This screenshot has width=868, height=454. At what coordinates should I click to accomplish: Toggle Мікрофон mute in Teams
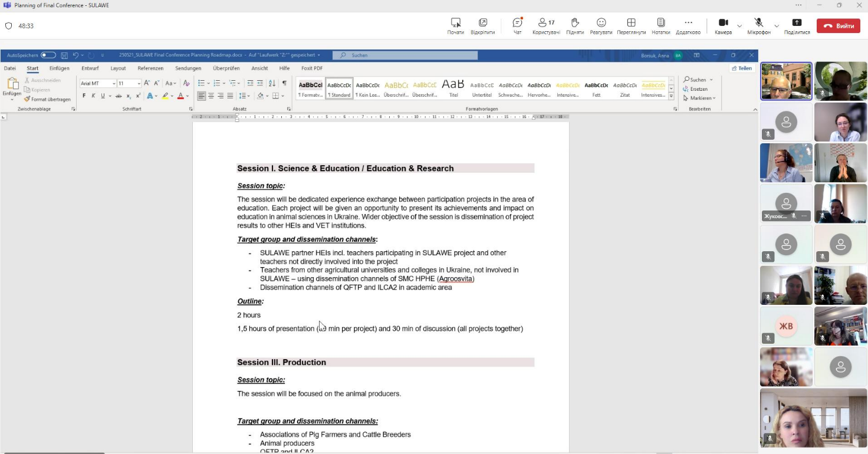pyautogui.click(x=759, y=26)
